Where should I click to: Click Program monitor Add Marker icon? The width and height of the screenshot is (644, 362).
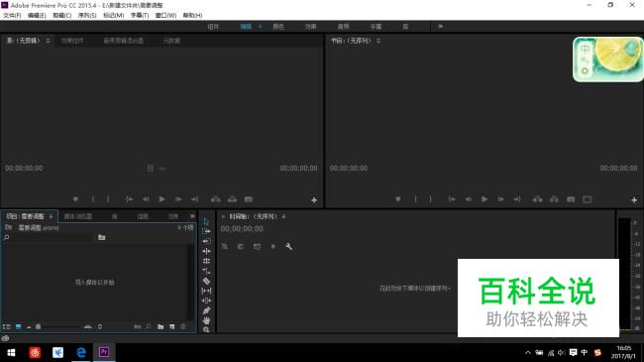tap(398, 199)
